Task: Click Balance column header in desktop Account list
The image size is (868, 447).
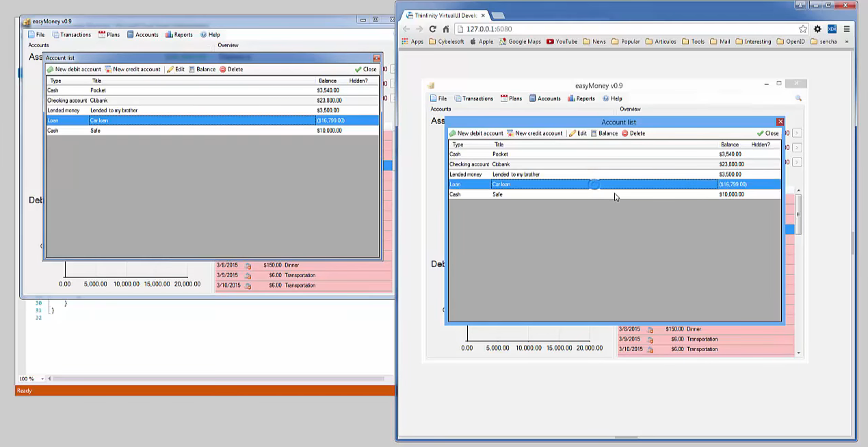Action: pyautogui.click(x=328, y=81)
